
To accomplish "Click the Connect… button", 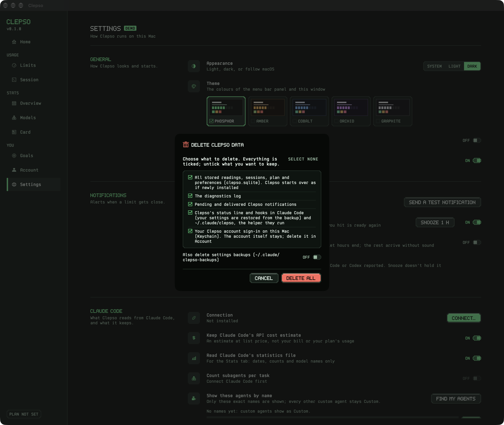I will 464,318.
